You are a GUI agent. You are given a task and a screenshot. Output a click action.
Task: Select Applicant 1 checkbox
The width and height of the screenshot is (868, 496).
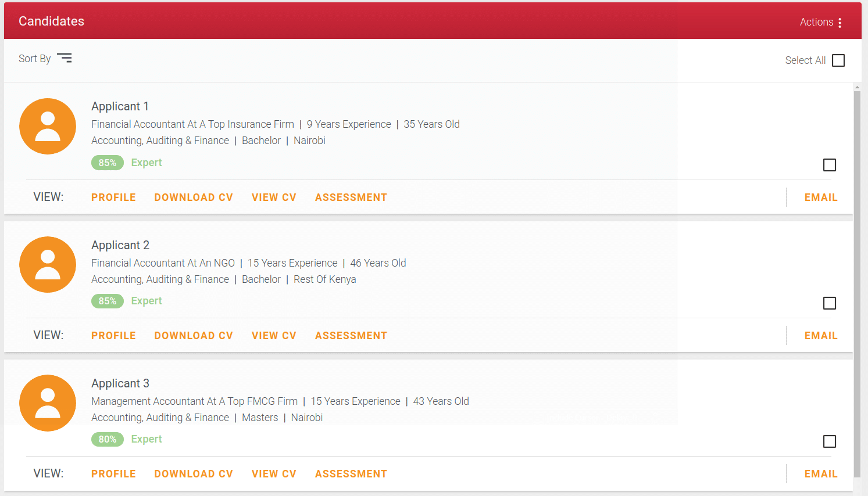coord(830,165)
